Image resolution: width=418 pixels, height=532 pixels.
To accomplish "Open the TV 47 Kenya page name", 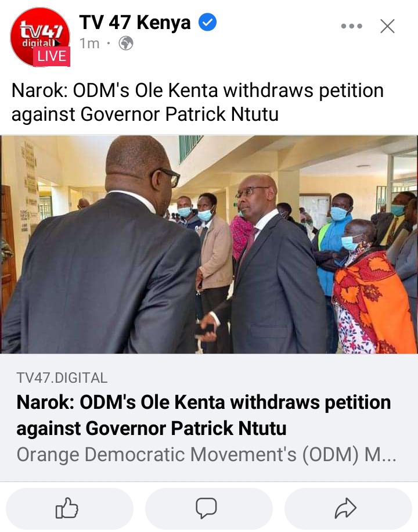I will tap(135, 23).
